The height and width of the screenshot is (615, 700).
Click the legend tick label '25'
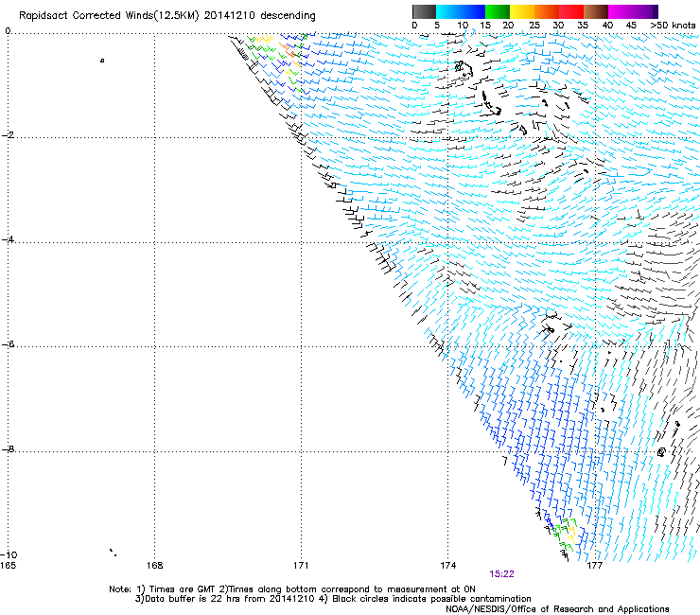click(x=534, y=26)
